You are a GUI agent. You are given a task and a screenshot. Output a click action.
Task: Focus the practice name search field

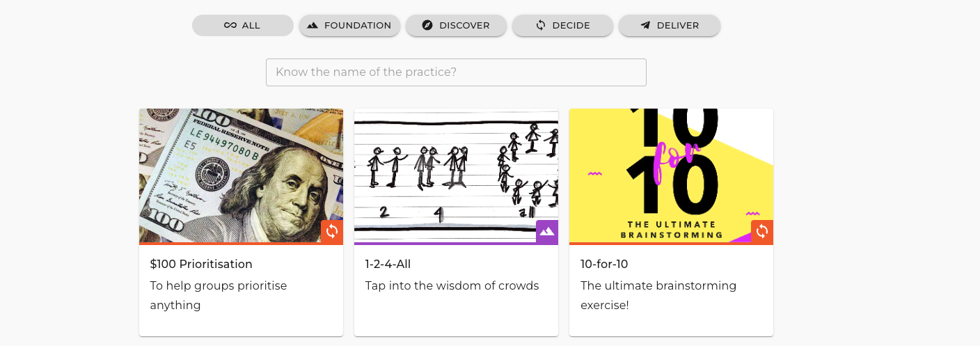456,72
